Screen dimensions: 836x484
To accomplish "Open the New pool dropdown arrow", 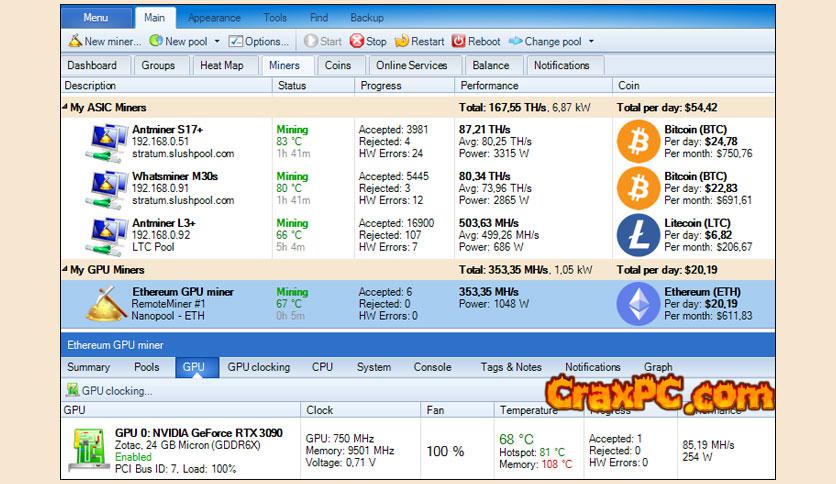I will 217,41.
